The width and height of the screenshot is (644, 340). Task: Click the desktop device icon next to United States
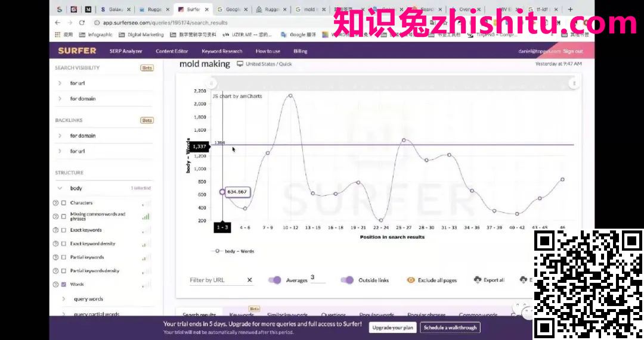point(240,64)
